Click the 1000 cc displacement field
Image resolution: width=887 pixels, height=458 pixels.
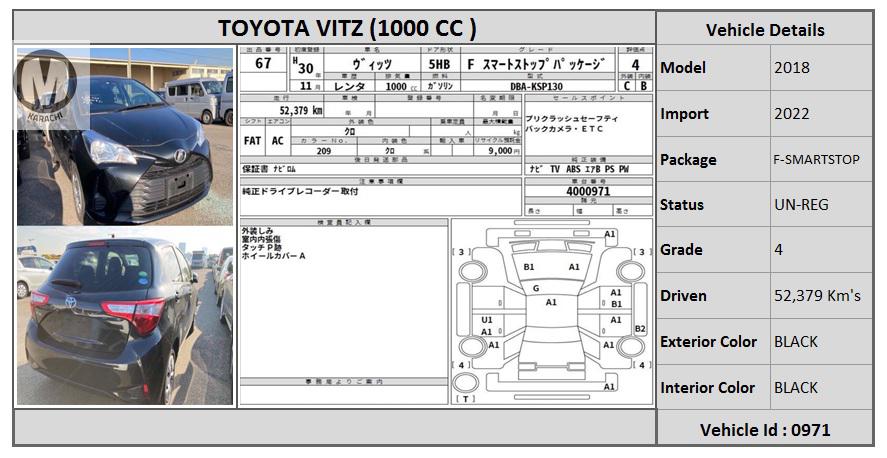[400, 86]
